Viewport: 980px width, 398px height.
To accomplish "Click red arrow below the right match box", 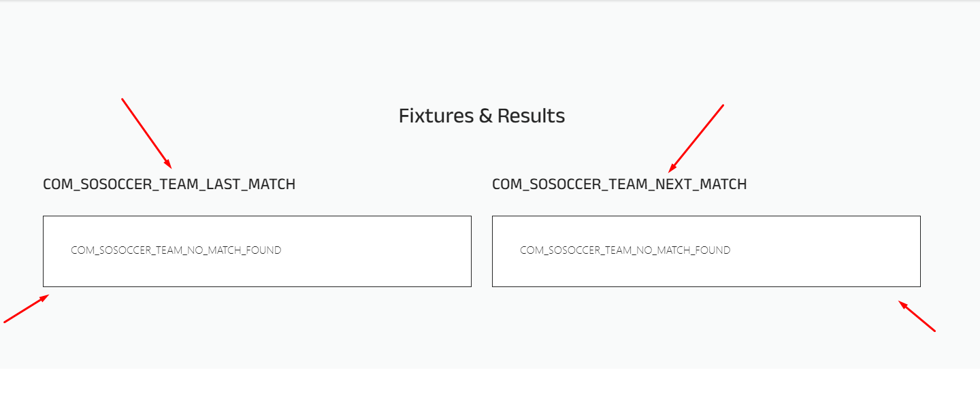I will 917,316.
